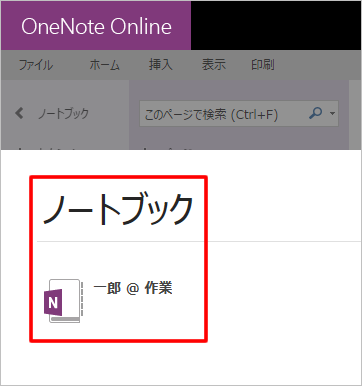Click the large ノートブック heading
The height and width of the screenshot is (386, 362).
click(118, 209)
